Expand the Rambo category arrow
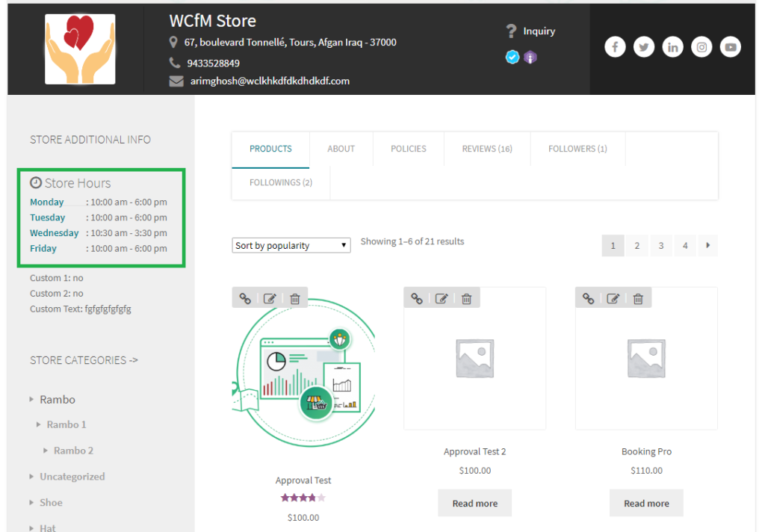The height and width of the screenshot is (532, 765). click(31, 399)
